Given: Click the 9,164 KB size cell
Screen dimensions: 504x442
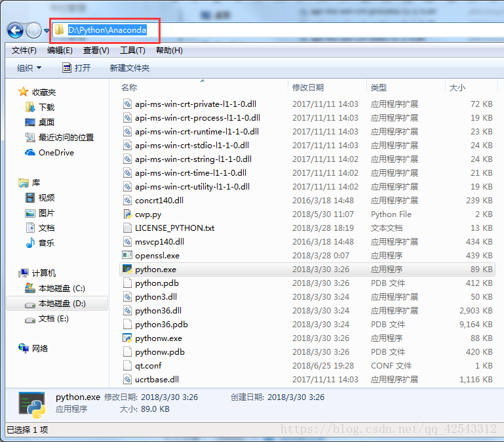Looking at the screenshot, I should point(476,324).
